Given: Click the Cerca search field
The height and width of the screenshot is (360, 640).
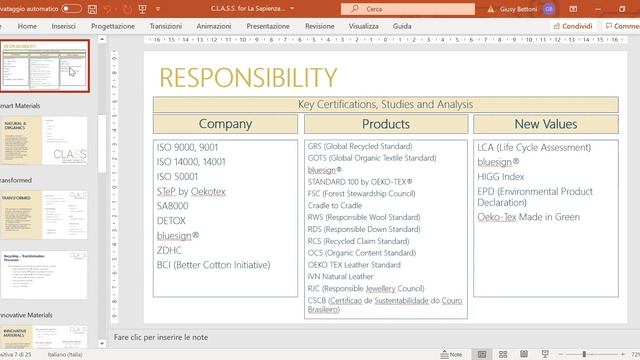Looking at the screenshot, I should [408, 9].
